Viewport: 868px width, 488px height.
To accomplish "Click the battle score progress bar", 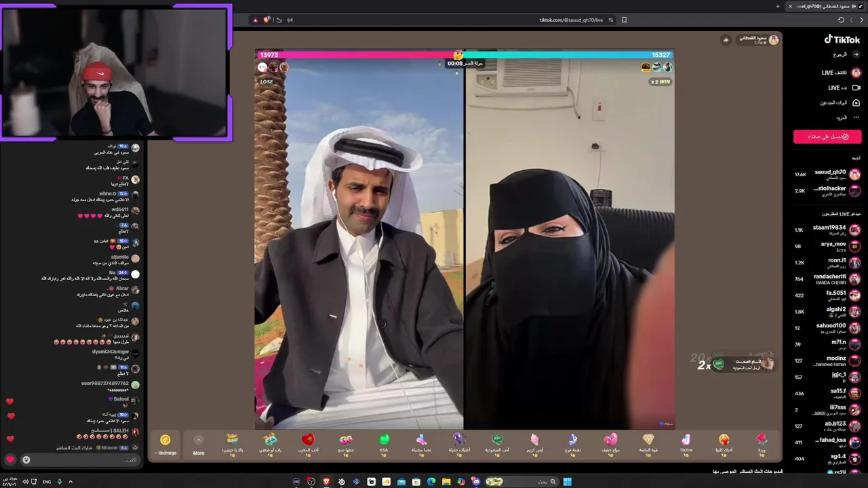I will 465,55.
